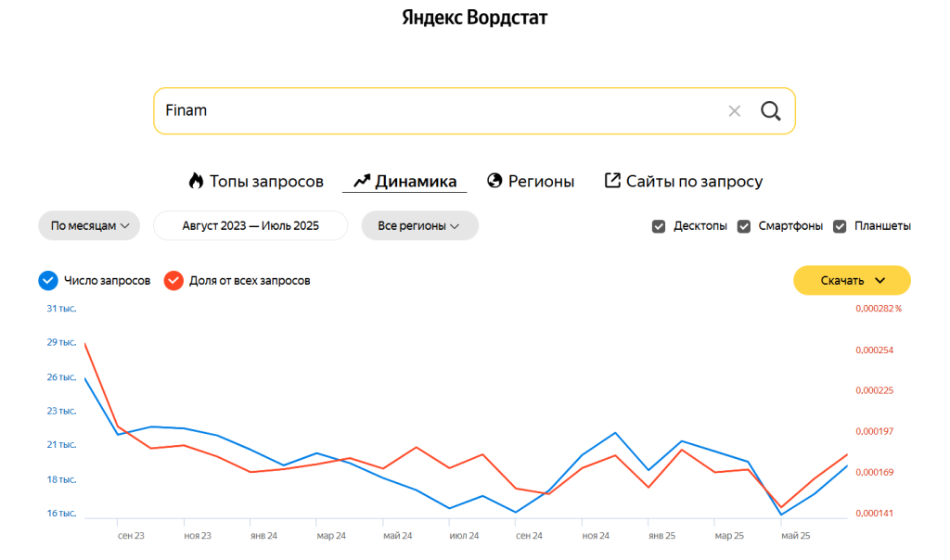Open the Август 2023 — Июль 2025 date range
The width and height of the screenshot is (950, 560).
pos(250,226)
